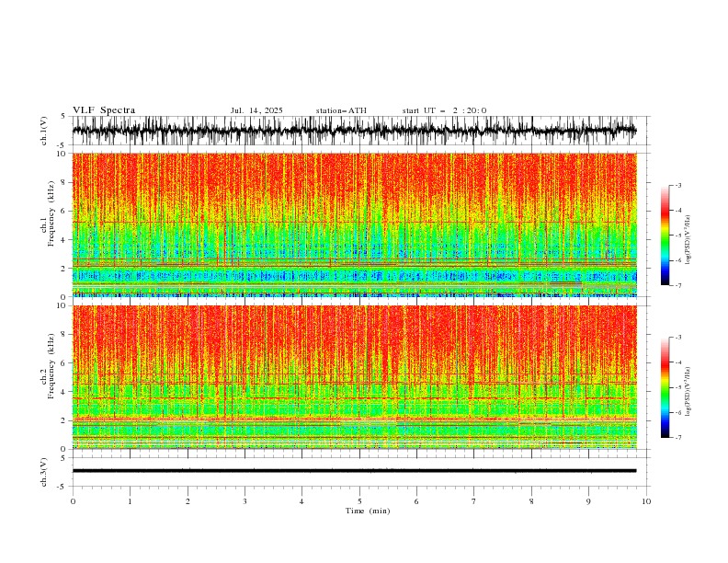Click the -4 label on ch.2 colorbar
The width and height of the screenshot is (728, 563).
coord(677,362)
